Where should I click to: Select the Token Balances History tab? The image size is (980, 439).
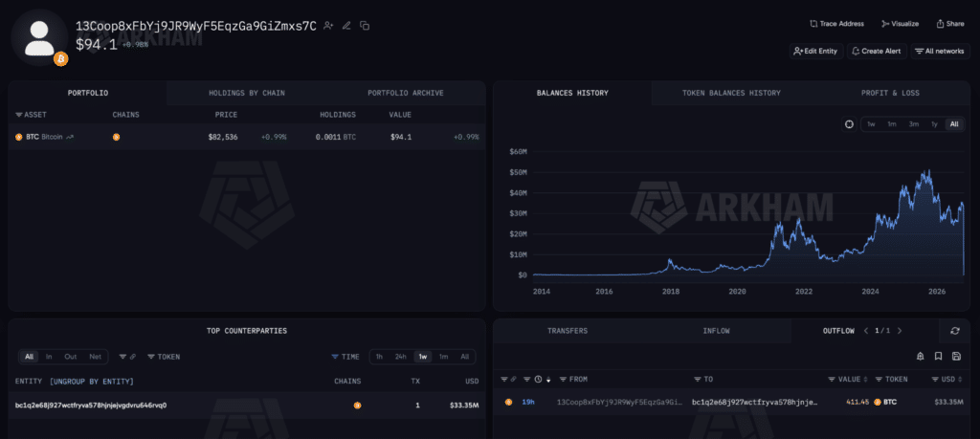pyautogui.click(x=731, y=93)
